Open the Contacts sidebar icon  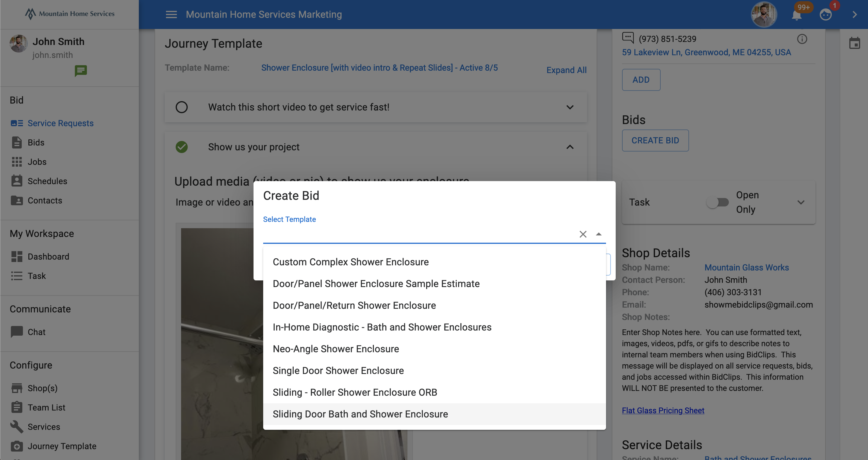click(x=17, y=200)
